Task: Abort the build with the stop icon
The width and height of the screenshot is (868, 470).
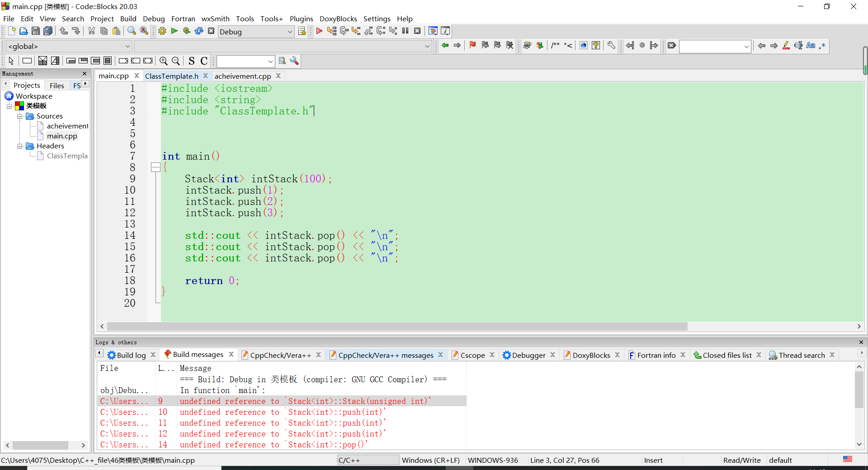Action: click(x=211, y=31)
